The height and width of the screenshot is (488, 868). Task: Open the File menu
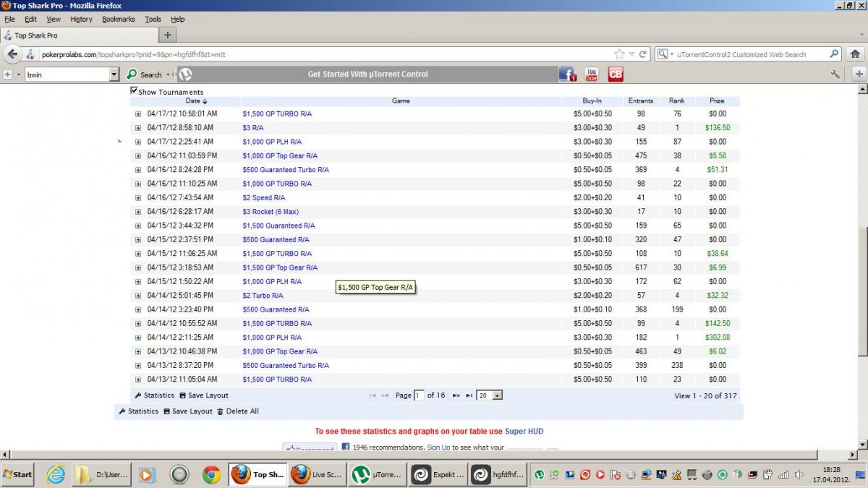point(9,20)
